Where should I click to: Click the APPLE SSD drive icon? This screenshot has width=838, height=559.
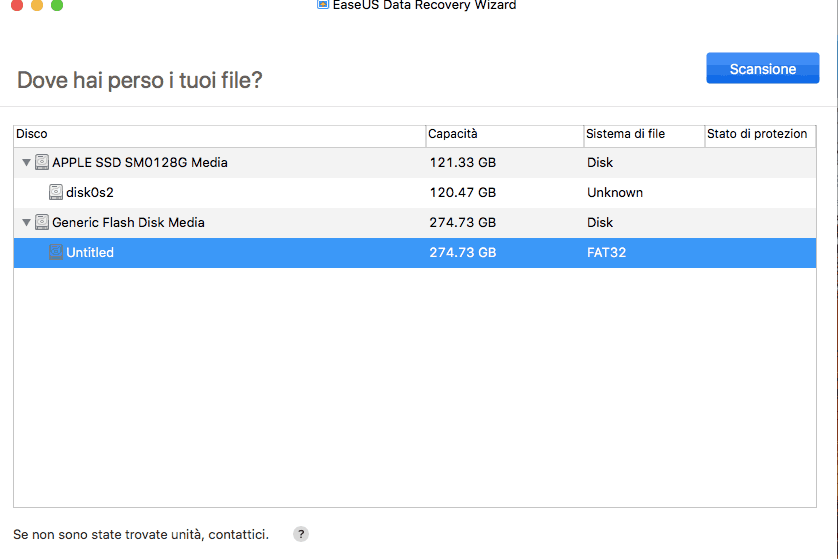(42, 162)
